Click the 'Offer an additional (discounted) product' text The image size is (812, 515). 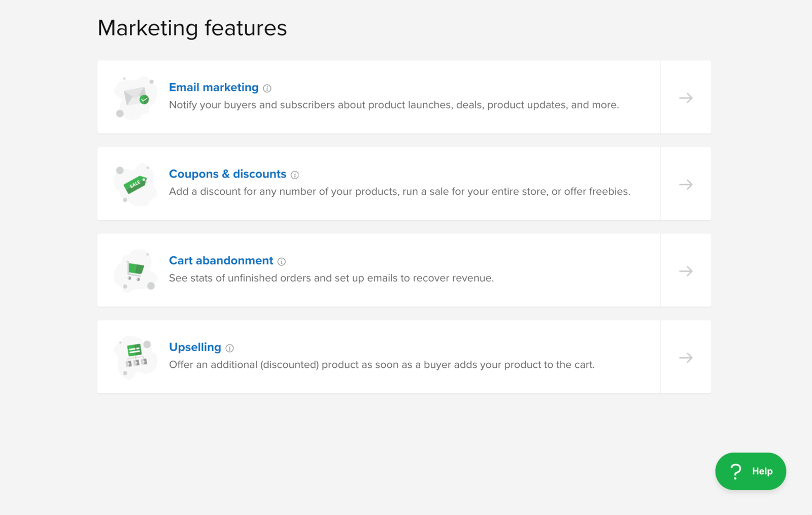tap(382, 365)
